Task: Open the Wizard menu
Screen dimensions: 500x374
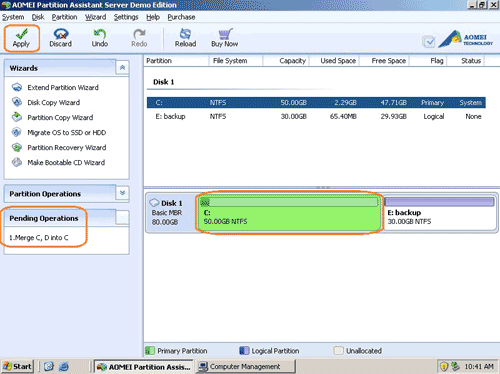Action: tap(95, 17)
